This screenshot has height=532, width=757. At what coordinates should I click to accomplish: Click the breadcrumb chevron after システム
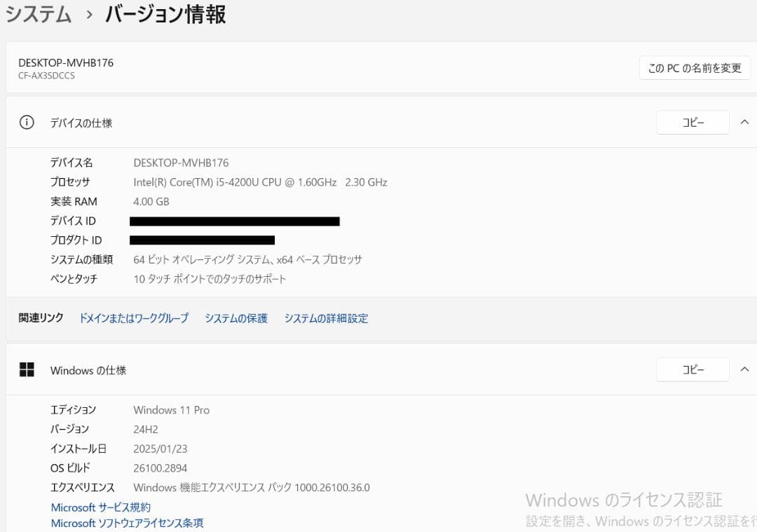click(x=89, y=15)
